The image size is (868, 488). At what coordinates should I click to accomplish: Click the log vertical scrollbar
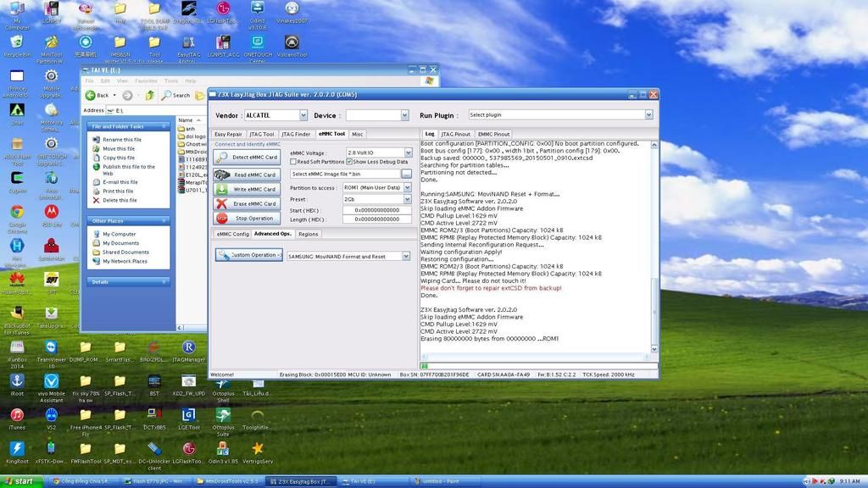tap(654, 247)
